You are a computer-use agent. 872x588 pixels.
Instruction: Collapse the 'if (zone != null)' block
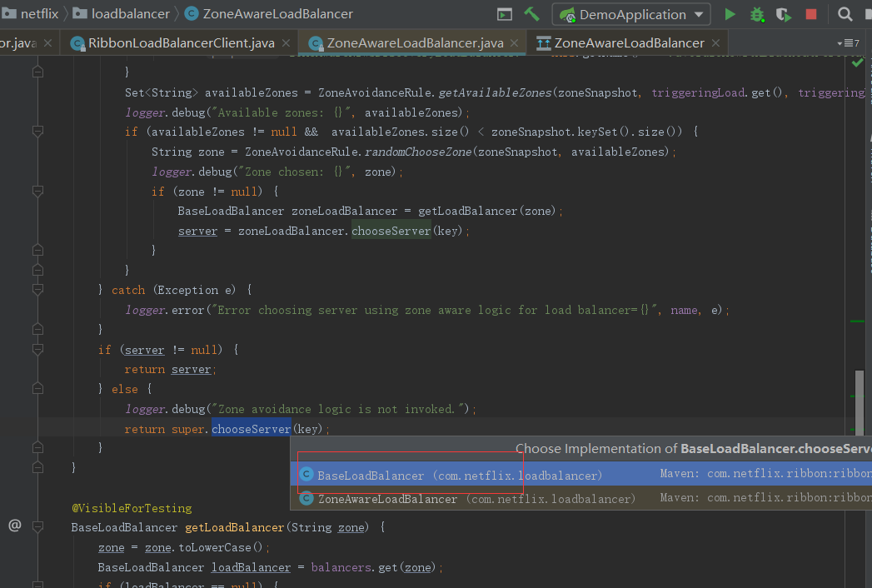tap(37, 192)
